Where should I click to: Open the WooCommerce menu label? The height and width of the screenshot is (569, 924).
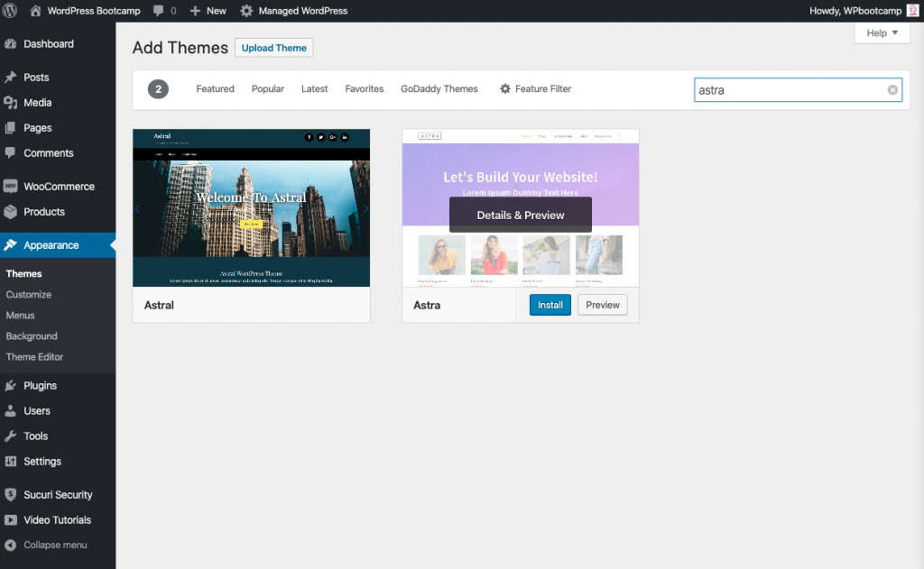pyautogui.click(x=59, y=186)
